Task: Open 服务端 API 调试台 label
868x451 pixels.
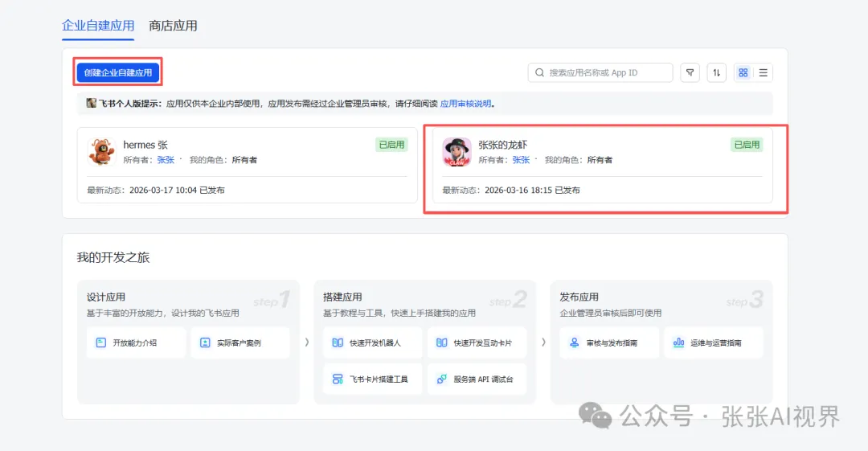Action: point(483,379)
